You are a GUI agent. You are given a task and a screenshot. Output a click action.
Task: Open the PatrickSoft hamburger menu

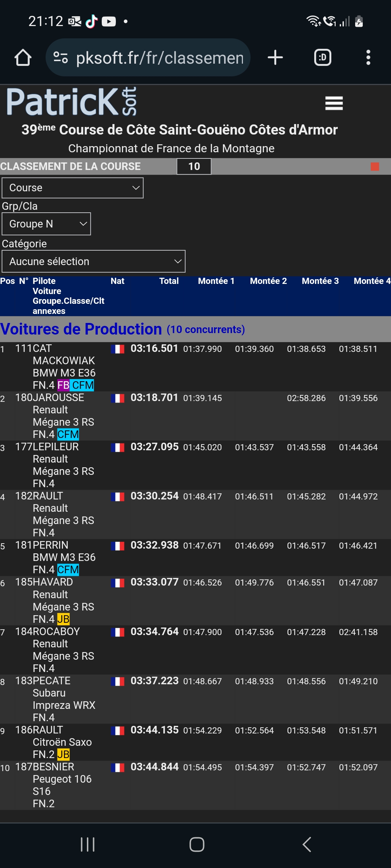pos(334,103)
